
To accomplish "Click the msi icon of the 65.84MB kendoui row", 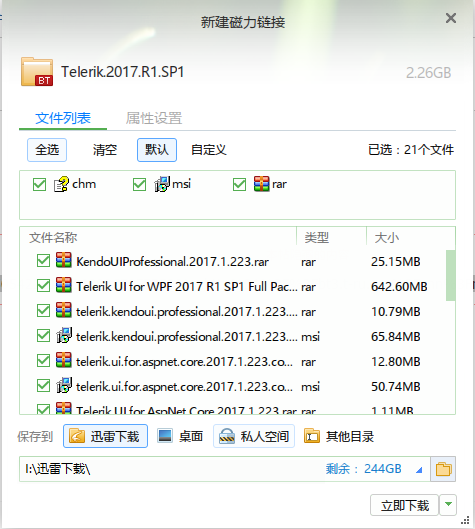I will pos(64,335).
